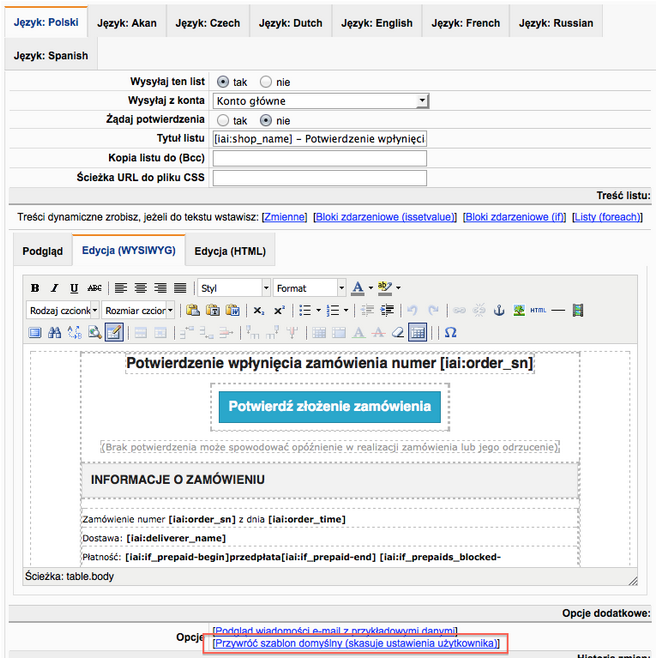Open the Styl dropdown
658x665 pixels.
[234, 288]
